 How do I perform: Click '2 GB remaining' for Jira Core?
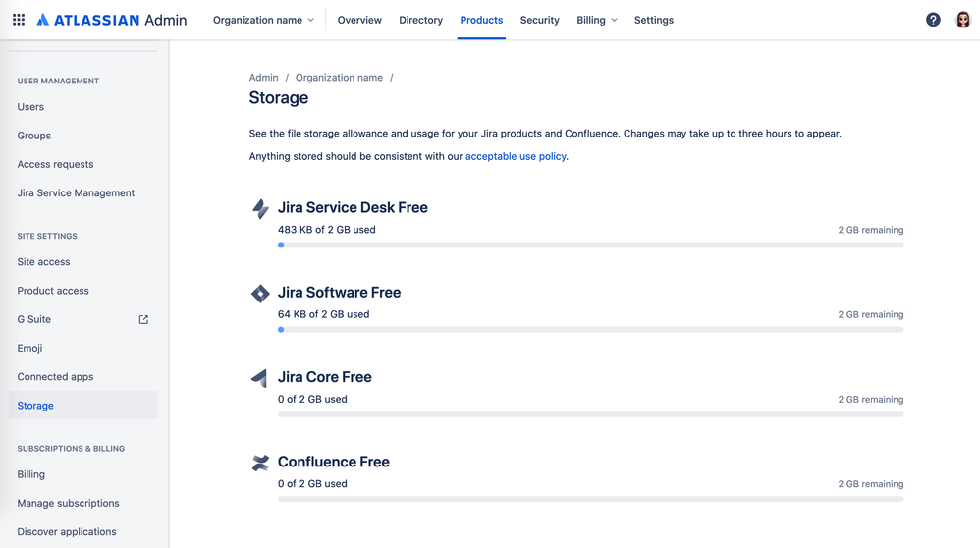point(871,400)
